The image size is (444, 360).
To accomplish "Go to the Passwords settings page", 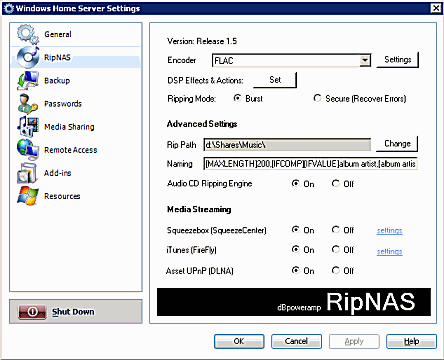I will [x=76, y=104].
